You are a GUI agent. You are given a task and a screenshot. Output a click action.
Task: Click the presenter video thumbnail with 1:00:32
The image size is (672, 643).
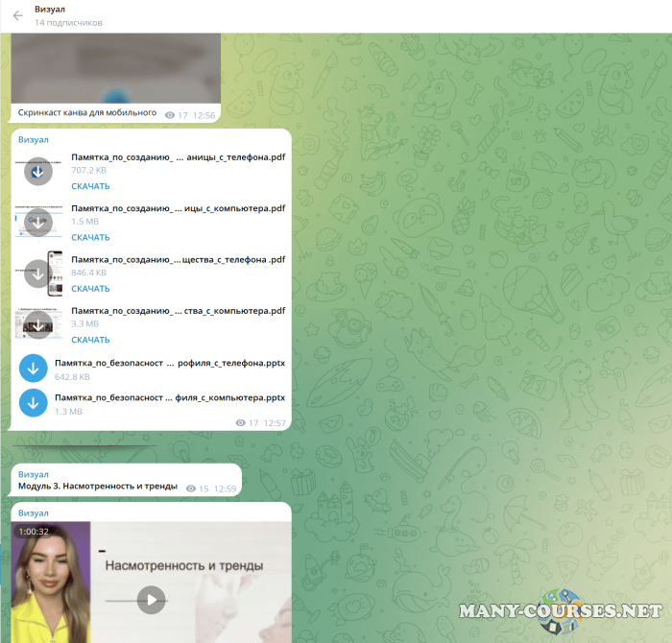tap(51, 581)
